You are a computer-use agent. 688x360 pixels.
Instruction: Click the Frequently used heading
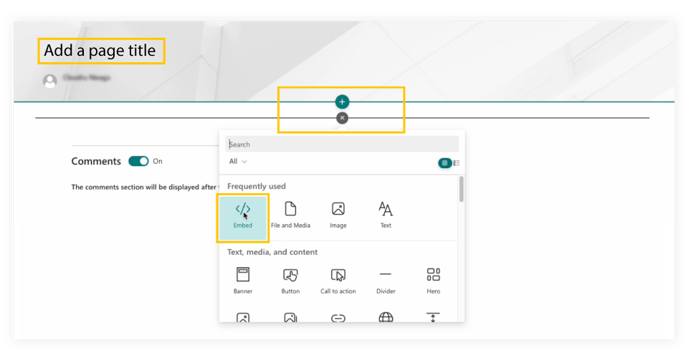(x=256, y=186)
